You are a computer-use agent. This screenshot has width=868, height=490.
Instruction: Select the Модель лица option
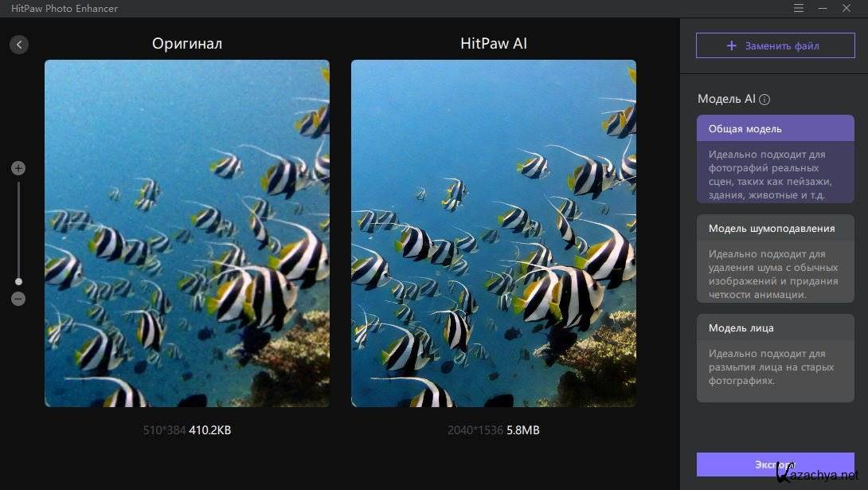[775, 359]
